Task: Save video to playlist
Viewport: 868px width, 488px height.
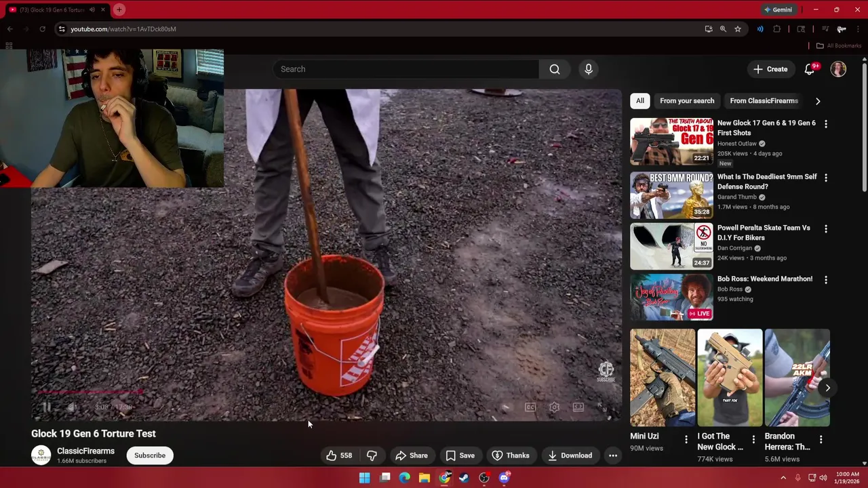Action: click(x=460, y=455)
